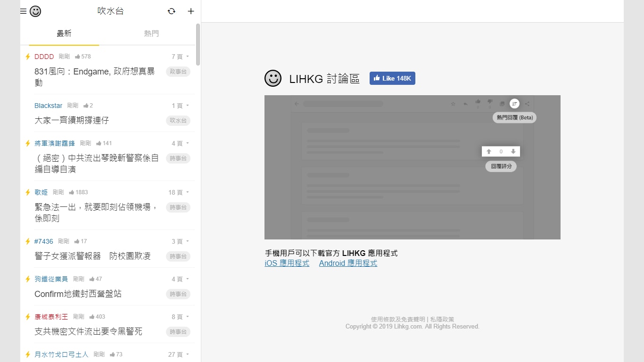Viewport: 644px width, 362px height.
Task: Click the 吹水台 channel title
Action: pos(110,11)
